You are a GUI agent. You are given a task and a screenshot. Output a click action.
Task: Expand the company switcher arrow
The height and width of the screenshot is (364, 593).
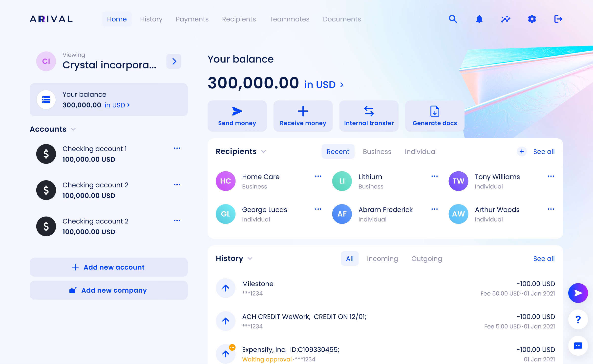[174, 61]
